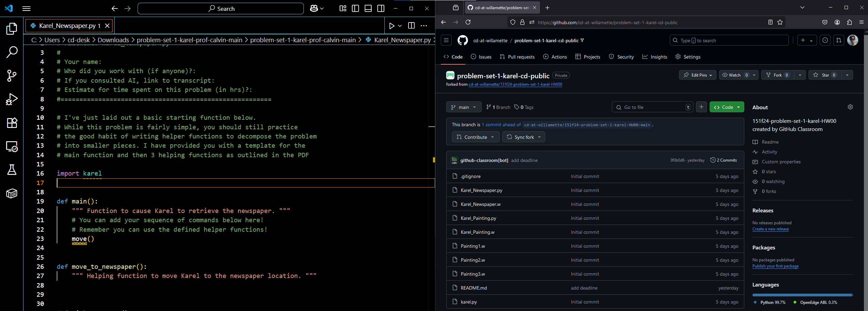Open the Karel_Painting.py file link
The image size is (868, 311).
[x=478, y=218]
